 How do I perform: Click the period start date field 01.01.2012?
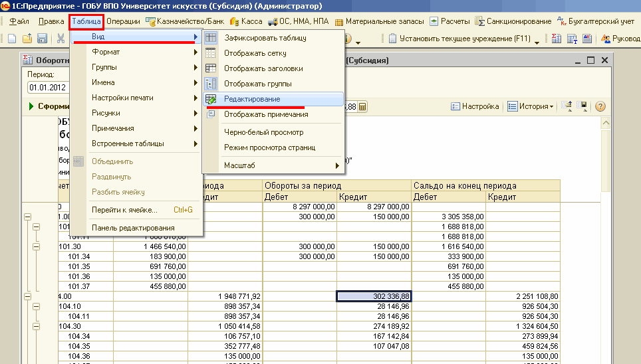tap(47, 87)
